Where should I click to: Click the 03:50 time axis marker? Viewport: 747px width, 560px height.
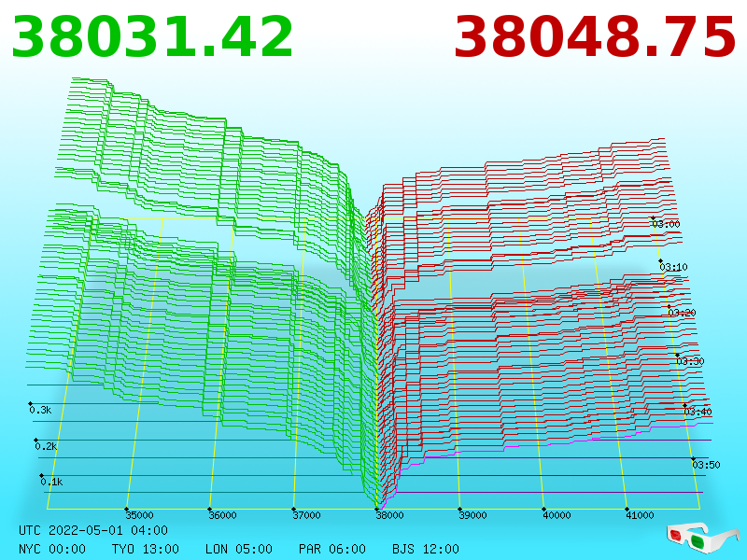(706, 465)
